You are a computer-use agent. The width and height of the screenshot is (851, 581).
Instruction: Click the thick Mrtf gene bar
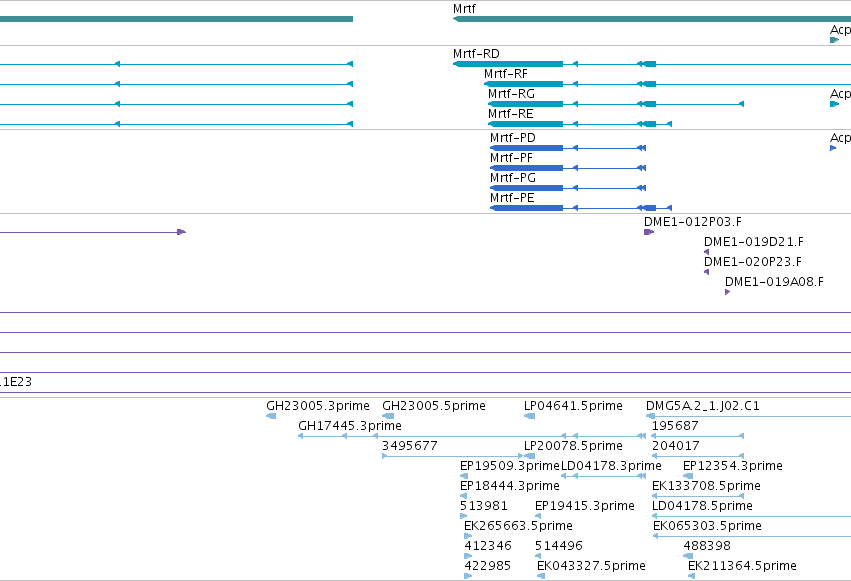[652, 19]
